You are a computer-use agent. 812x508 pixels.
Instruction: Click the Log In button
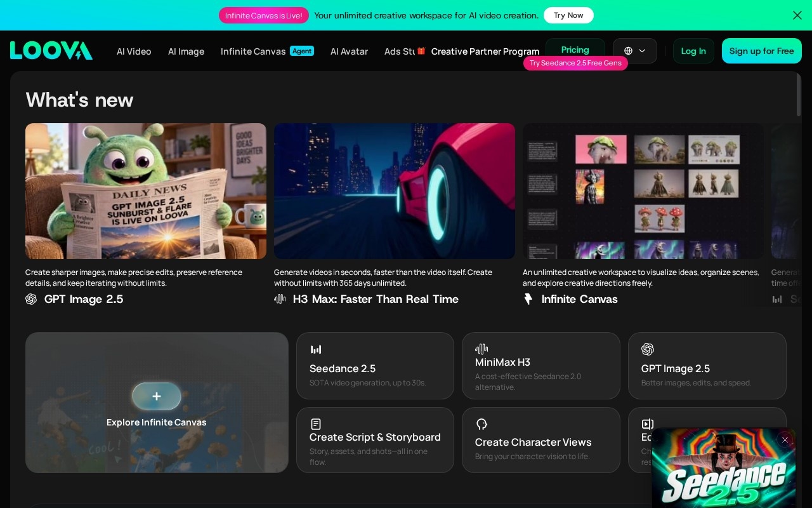tap(693, 51)
